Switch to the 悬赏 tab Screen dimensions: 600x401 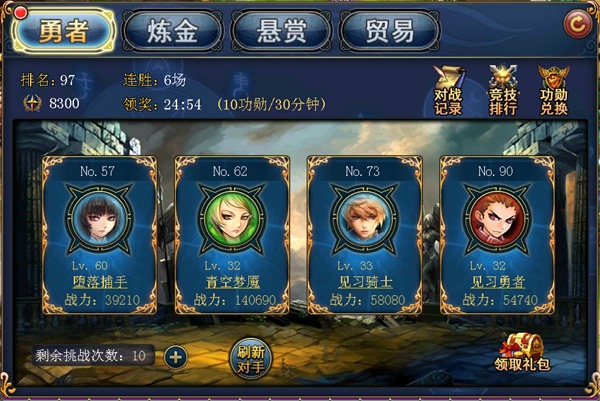[x=282, y=31]
